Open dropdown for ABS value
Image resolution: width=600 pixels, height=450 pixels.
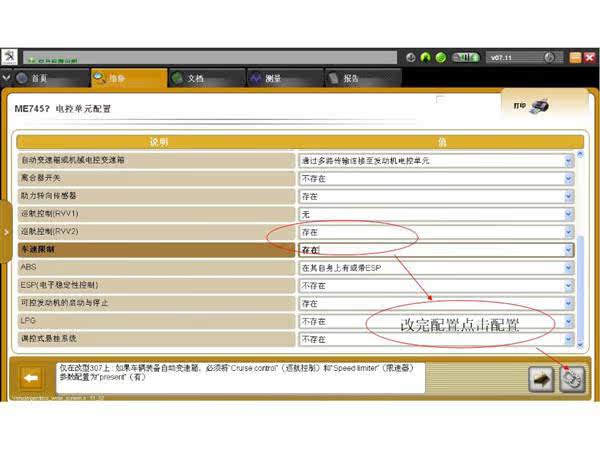(569, 268)
